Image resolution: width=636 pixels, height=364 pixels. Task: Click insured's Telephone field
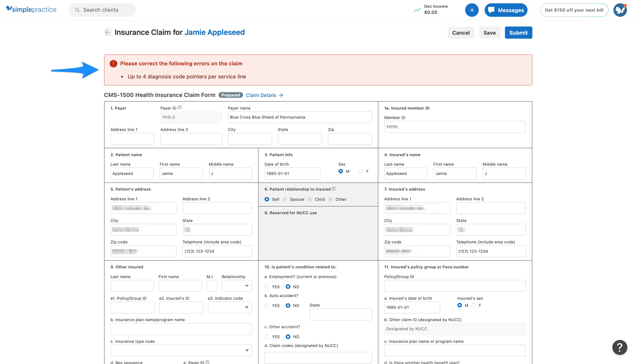click(491, 251)
